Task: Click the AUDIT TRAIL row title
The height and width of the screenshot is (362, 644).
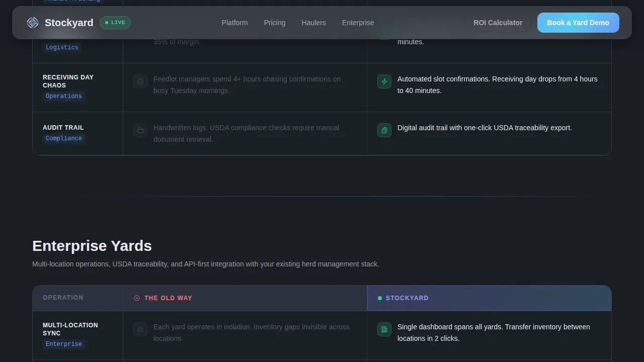Action: coord(63,128)
